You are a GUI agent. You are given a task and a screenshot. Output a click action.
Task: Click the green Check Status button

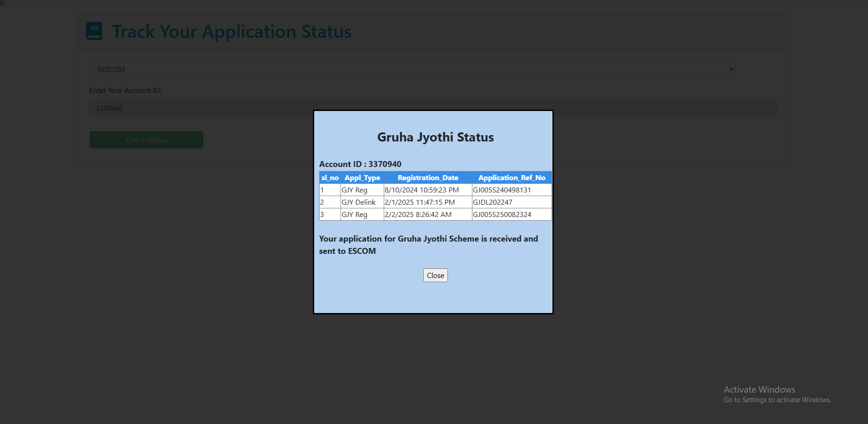[x=146, y=140]
